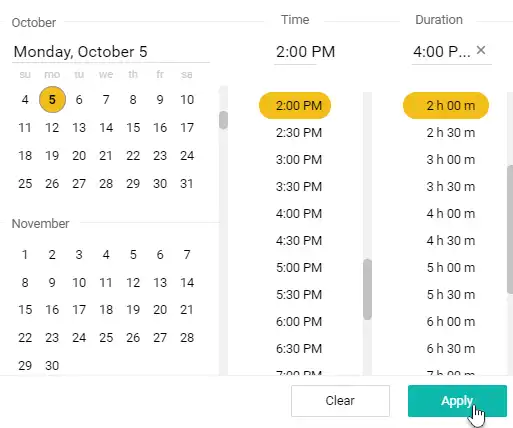Pick October 31 date
The height and width of the screenshot is (428, 513).
pos(187,183)
